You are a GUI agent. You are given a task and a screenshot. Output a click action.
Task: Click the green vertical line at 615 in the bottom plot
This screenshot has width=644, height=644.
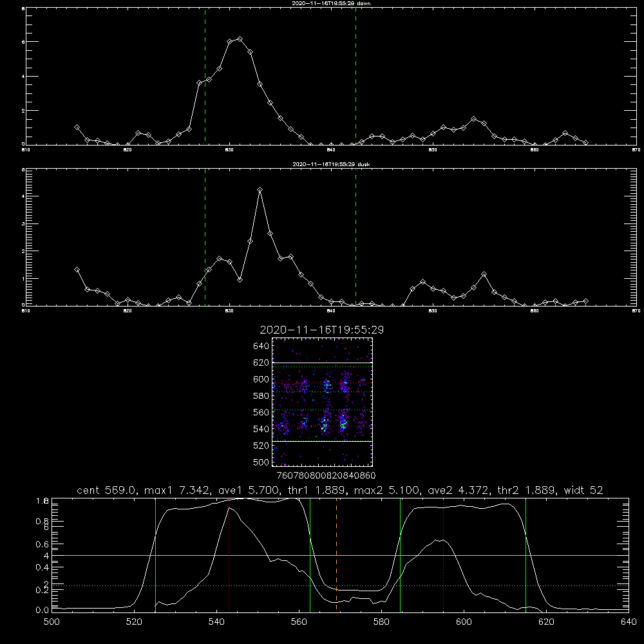[526, 555]
